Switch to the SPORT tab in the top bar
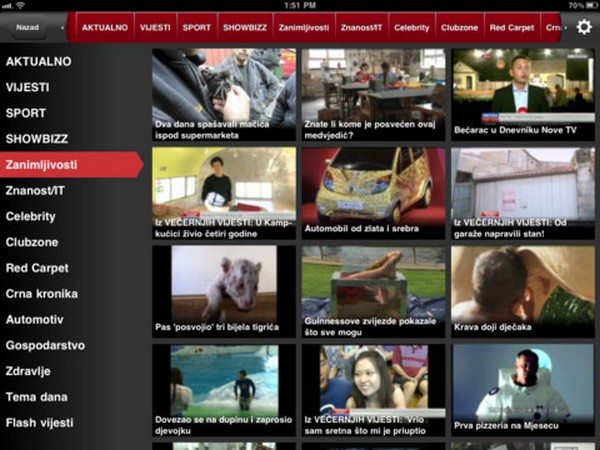Image resolution: width=600 pixels, height=450 pixels. click(x=197, y=28)
